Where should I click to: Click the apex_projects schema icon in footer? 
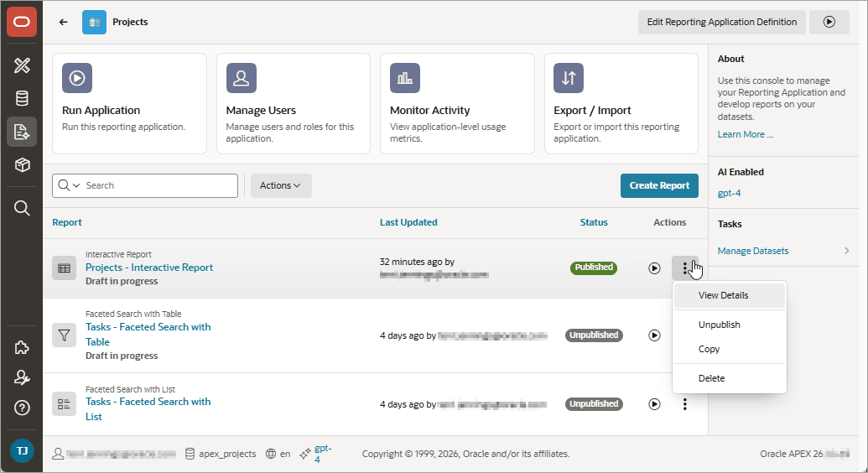click(190, 454)
